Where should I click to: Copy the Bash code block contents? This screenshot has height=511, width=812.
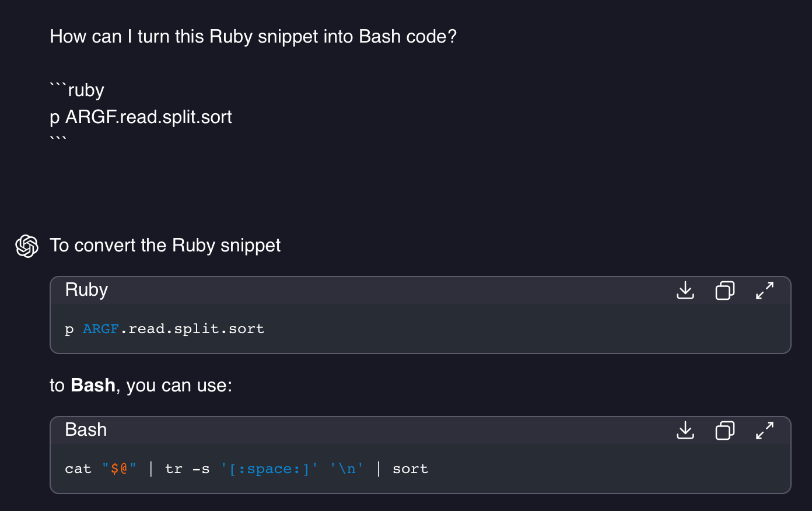click(x=725, y=430)
